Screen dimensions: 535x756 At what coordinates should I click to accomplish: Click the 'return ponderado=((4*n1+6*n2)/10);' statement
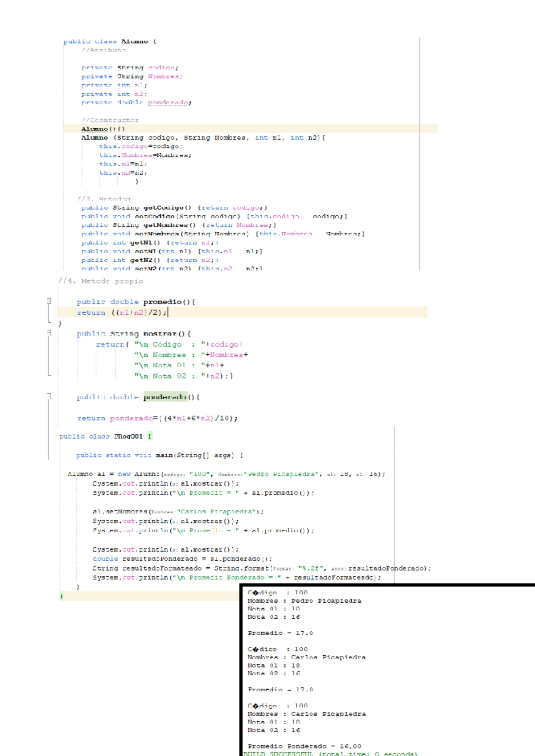coord(157,418)
